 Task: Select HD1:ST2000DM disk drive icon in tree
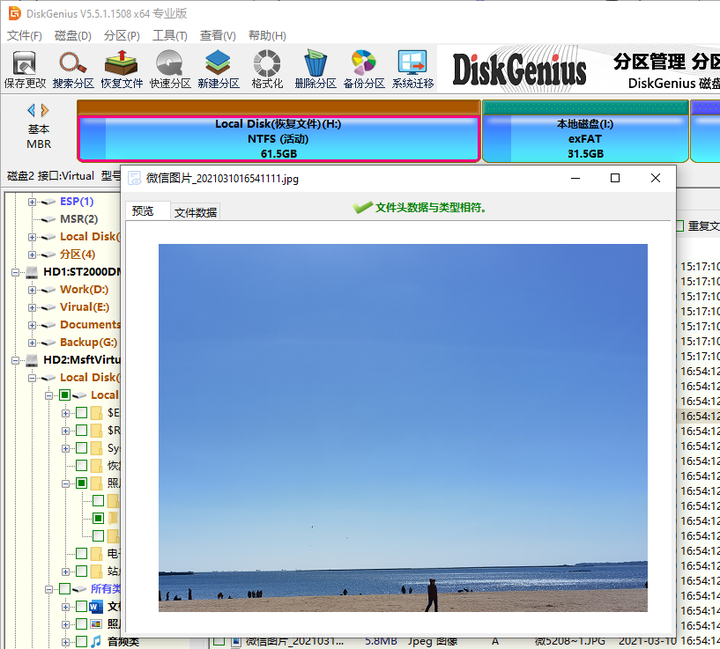(32, 272)
